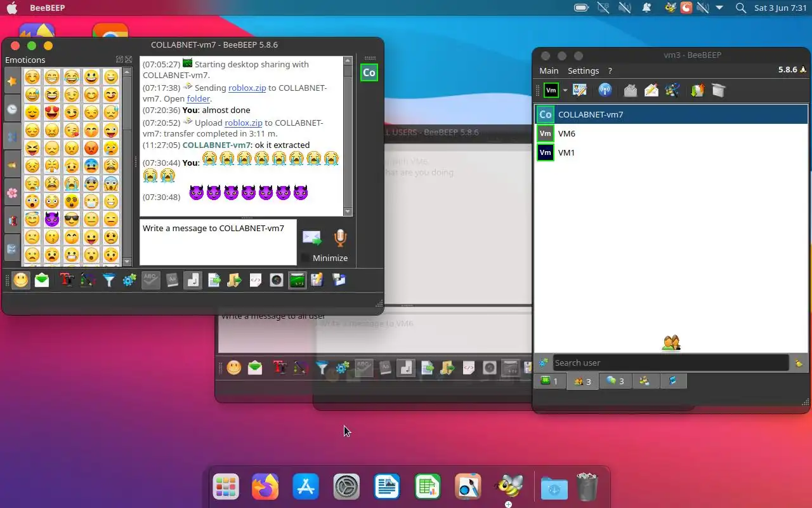Viewport: 812px width, 508px height.
Task: Open the search magnifier in the top menu bar
Action: [x=740, y=8]
